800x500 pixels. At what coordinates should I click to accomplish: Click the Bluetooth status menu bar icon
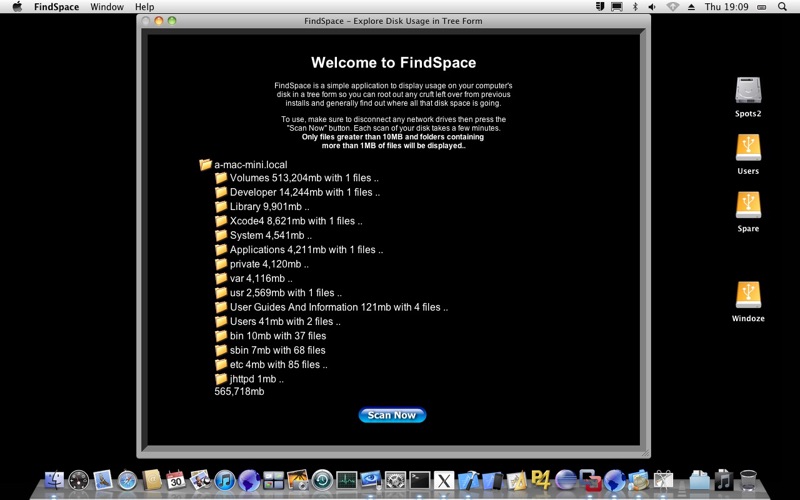635,7
